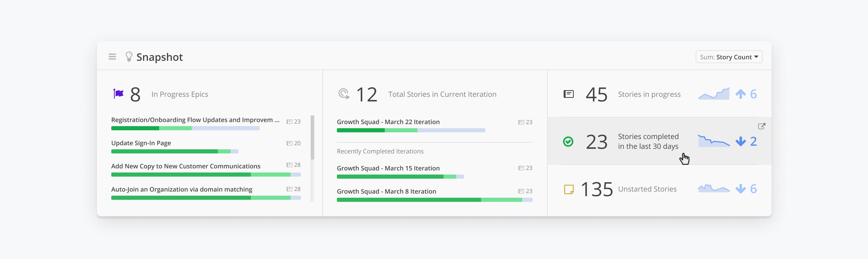This screenshot has width=868, height=259.
Task: Click the Unstarted Stories sparkline chart
Action: (714, 189)
